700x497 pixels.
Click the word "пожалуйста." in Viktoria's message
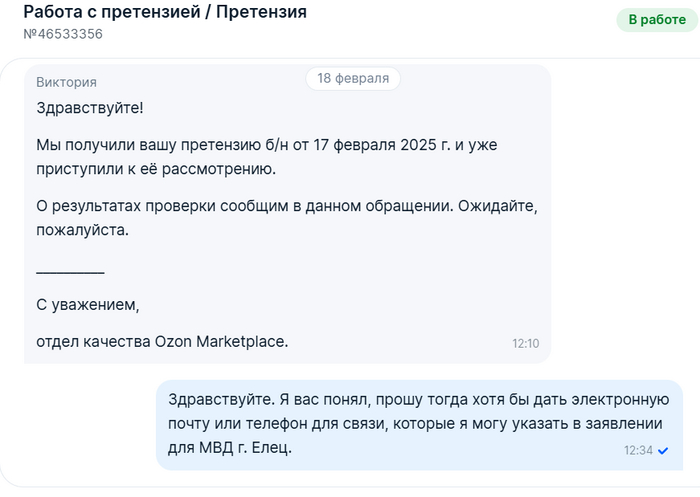click(83, 230)
